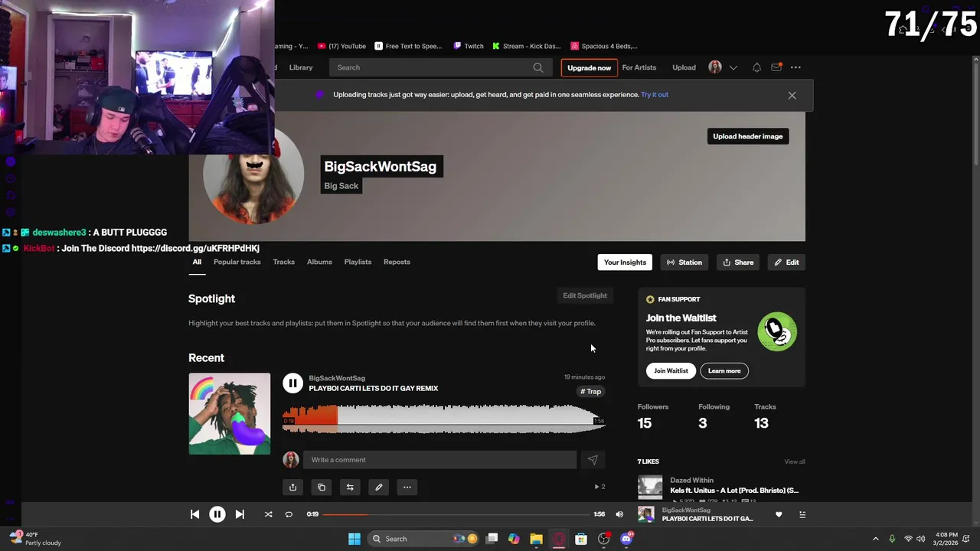This screenshot has height=551, width=980.
Task: Open messages envelope icon
Action: [776, 67]
